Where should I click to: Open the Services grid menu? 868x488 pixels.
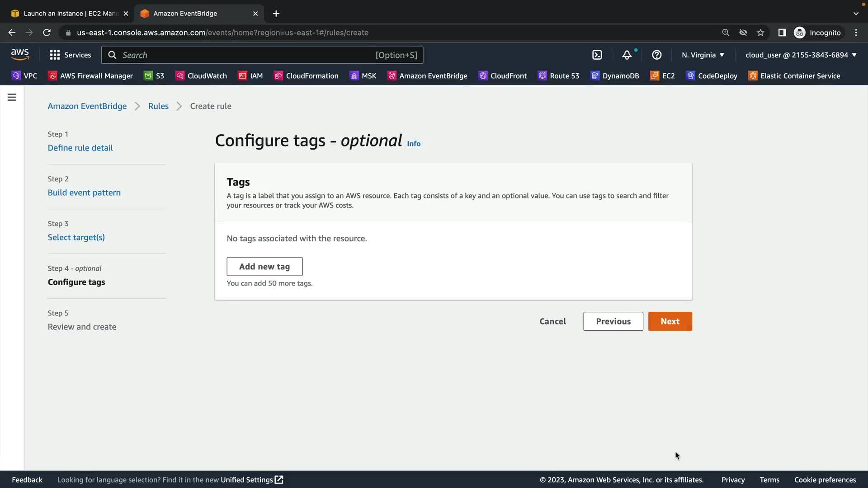[x=70, y=55]
